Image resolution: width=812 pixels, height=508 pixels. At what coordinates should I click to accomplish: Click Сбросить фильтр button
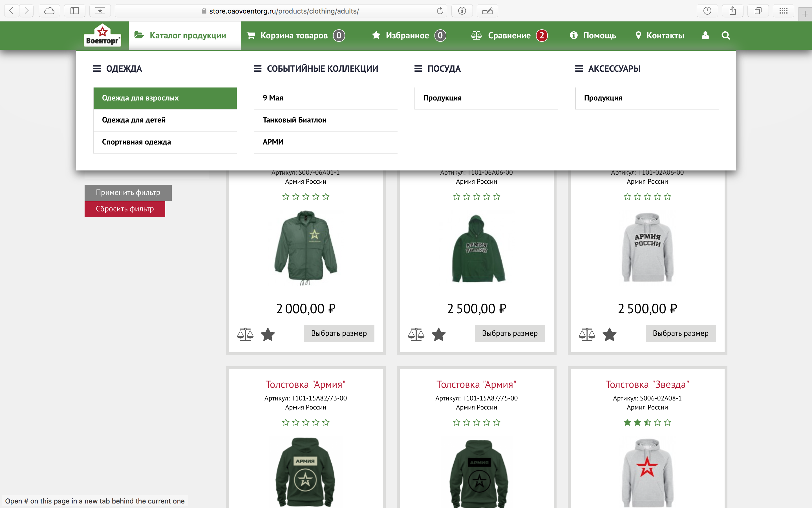point(125,209)
